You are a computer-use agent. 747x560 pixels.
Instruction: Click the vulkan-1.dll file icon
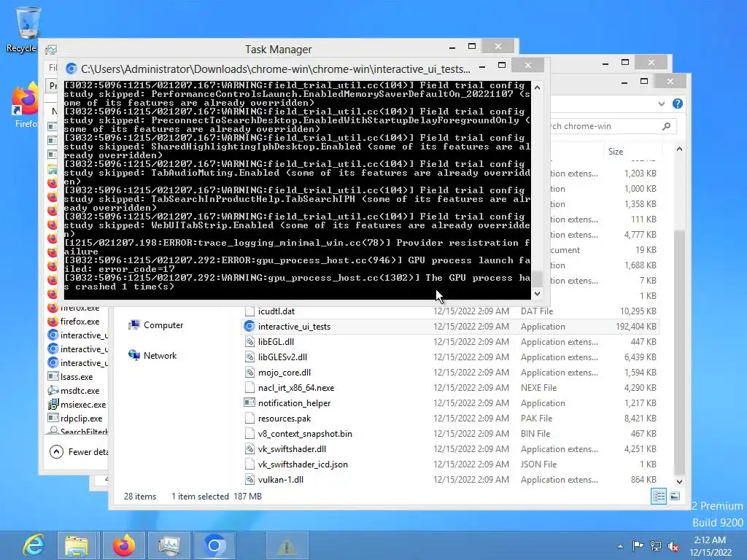(249, 480)
